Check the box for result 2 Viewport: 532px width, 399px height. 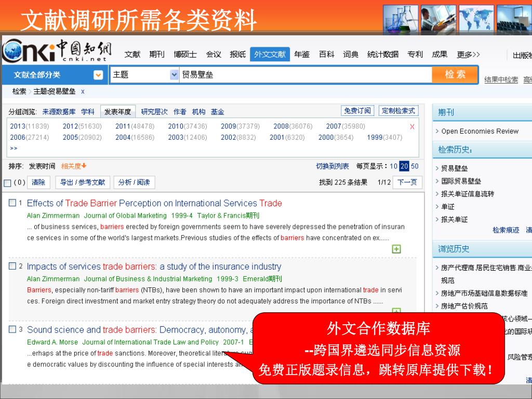click(x=12, y=265)
